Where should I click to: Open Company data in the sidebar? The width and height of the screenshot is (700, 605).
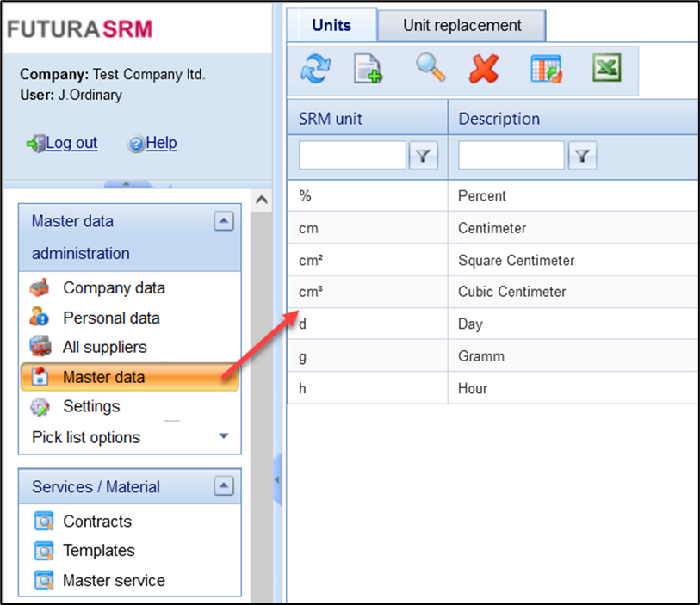[114, 288]
